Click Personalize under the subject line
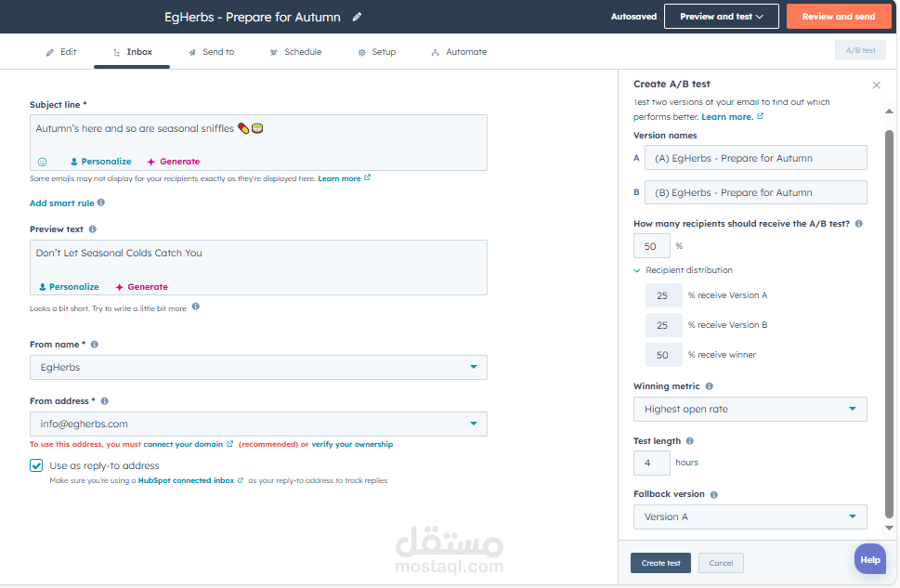The height and width of the screenshot is (588, 900). (101, 162)
